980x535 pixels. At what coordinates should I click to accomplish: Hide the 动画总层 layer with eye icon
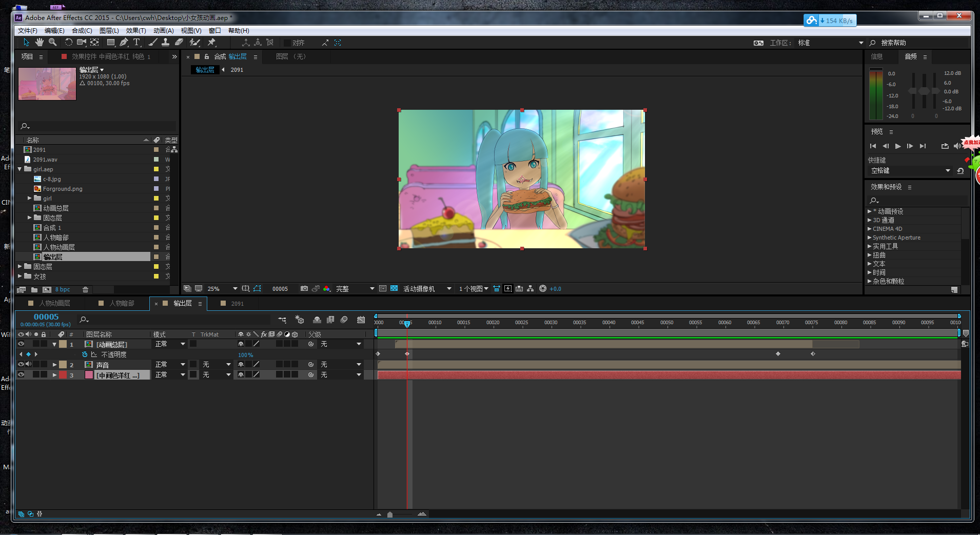tap(21, 344)
